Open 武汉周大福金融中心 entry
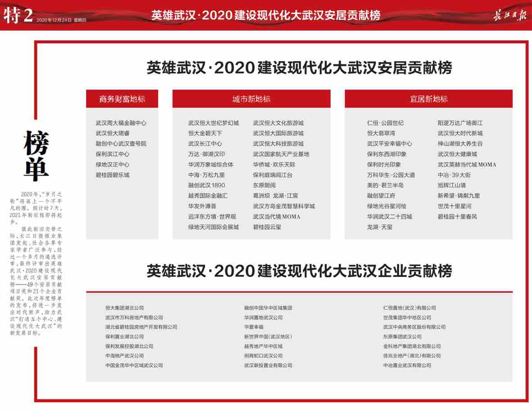 pos(121,123)
